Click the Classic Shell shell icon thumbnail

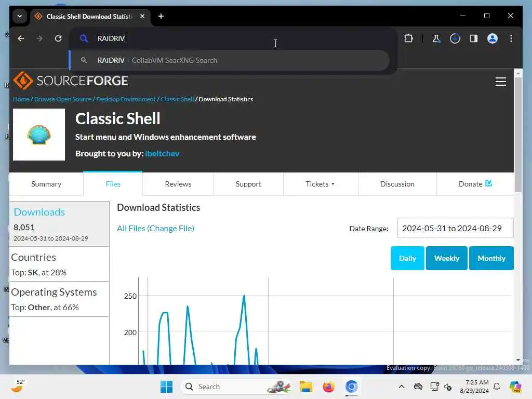coord(39,135)
